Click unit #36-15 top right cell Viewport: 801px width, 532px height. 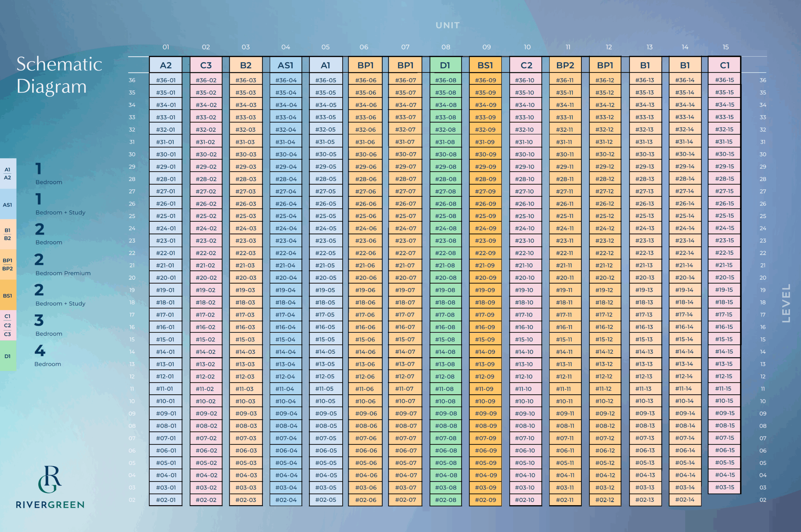[x=724, y=80]
